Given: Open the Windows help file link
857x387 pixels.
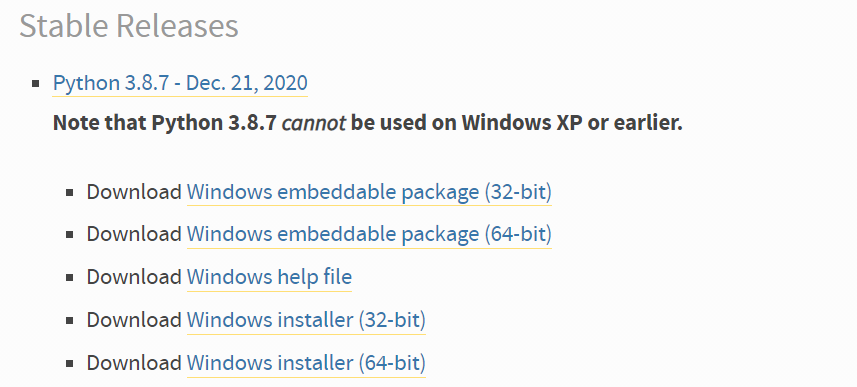Looking at the screenshot, I should [x=269, y=277].
